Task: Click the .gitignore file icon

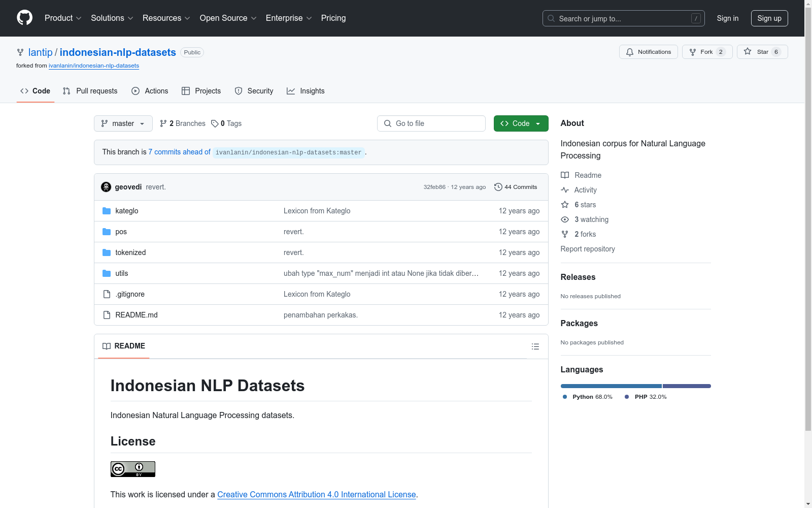Action: tap(107, 294)
